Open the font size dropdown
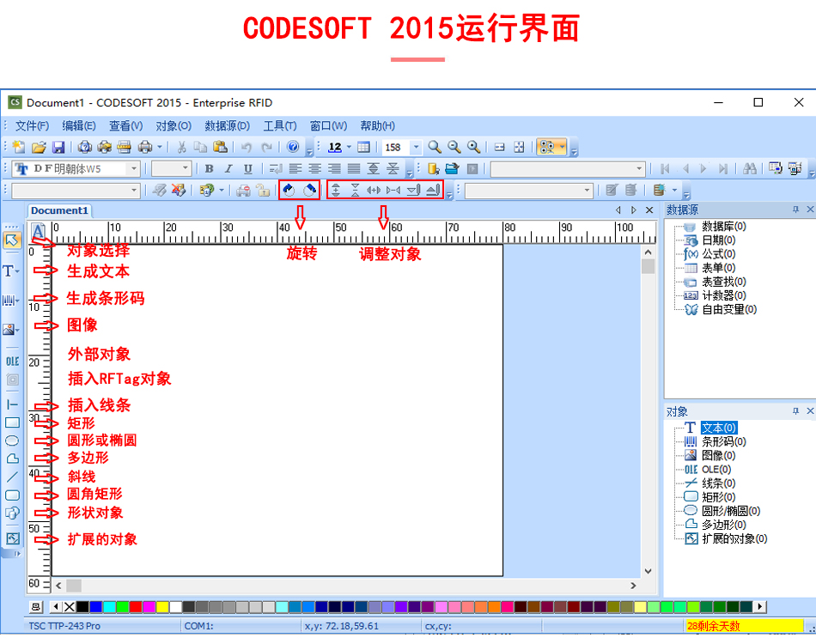The image size is (816, 644). (x=186, y=168)
